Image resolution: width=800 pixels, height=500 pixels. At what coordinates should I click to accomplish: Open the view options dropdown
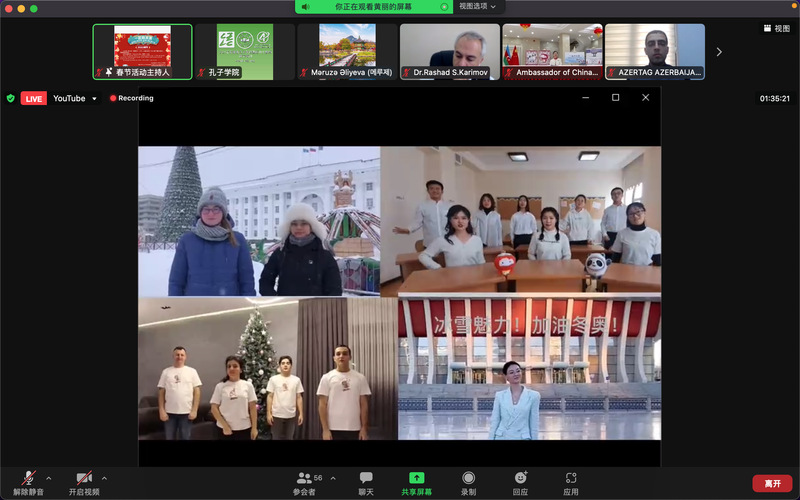(478, 7)
